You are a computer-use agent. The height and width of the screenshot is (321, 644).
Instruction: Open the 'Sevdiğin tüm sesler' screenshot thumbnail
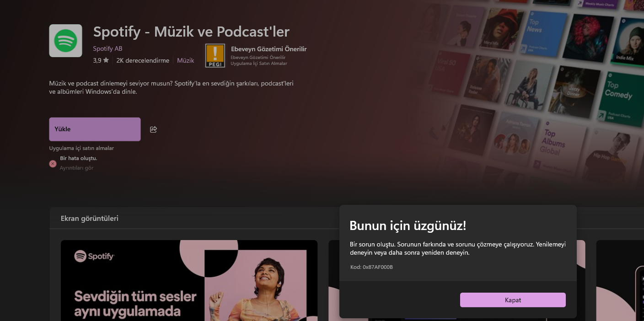coord(189,280)
